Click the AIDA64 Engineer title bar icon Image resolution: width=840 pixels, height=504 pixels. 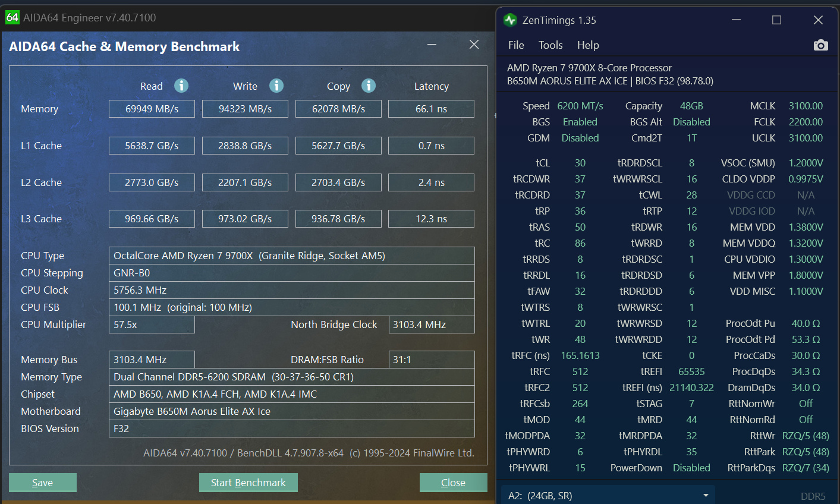point(12,17)
